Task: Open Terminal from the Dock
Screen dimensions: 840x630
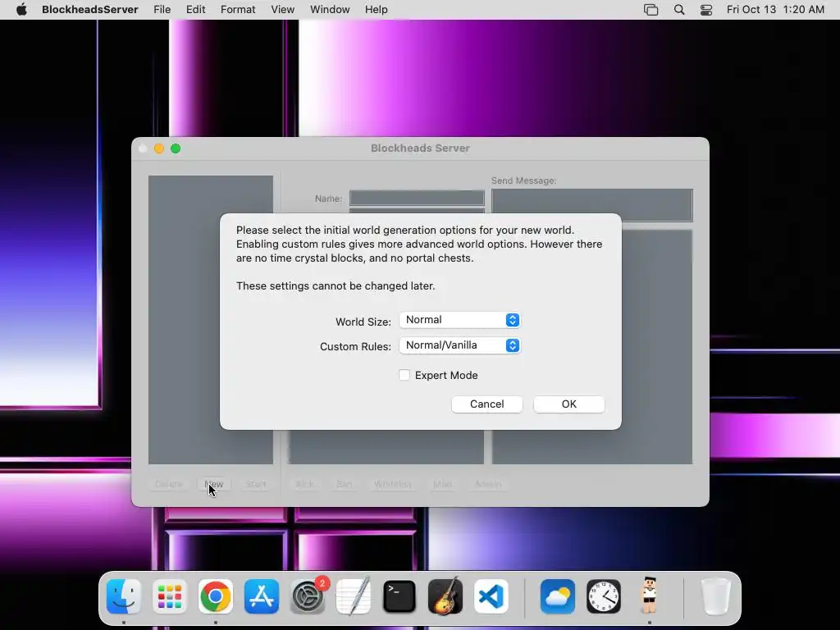Action: tap(399, 596)
